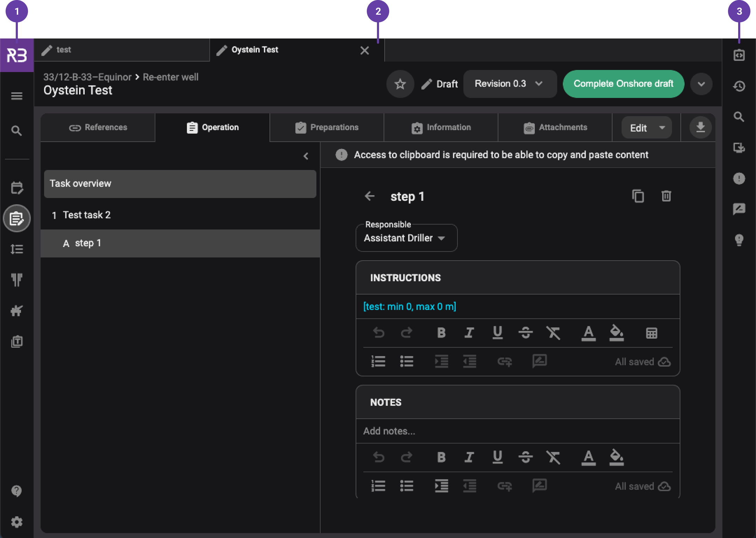Open the Attachments tab
The width and height of the screenshot is (756, 538).
[x=556, y=127]
